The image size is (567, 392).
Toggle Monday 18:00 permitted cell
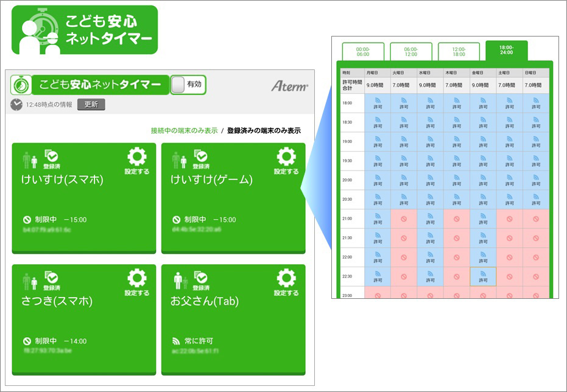[378, 103]
